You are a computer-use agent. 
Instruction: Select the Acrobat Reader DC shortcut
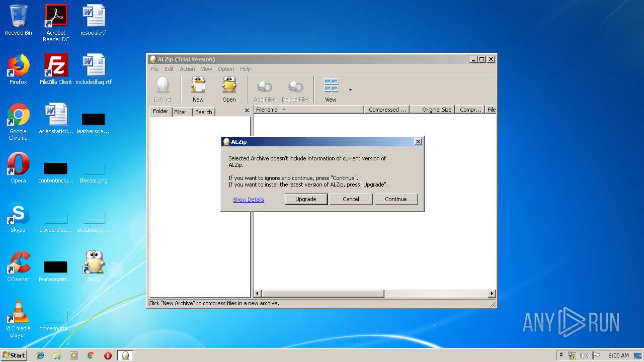pyautogui.click(x=56, y=23)
